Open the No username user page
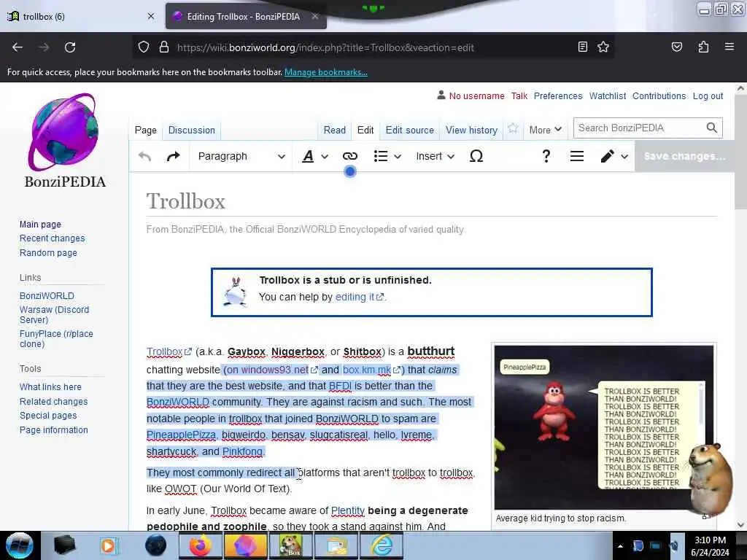The height and width of the screenshot is (560, 747). coord(476,96)
